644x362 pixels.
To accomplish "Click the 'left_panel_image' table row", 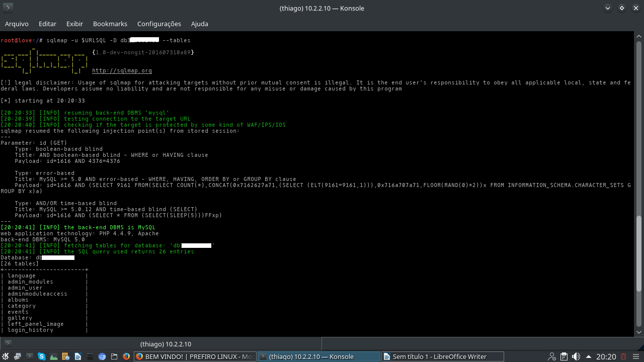I will point(44,324).
